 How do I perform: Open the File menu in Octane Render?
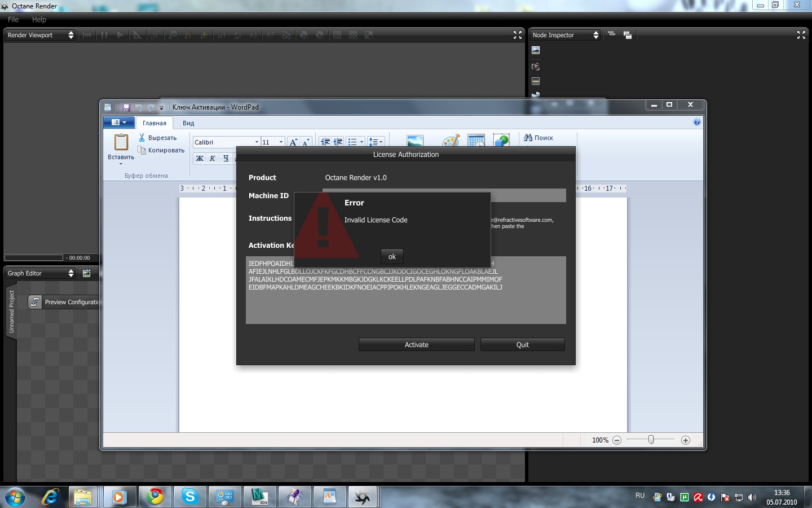click(x=13, y=19)
